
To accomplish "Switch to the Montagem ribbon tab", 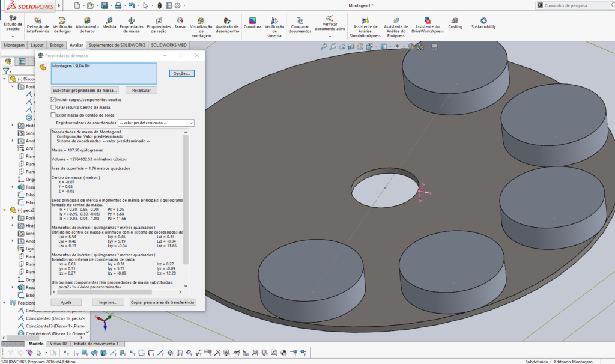I will [x=14, y=45].
